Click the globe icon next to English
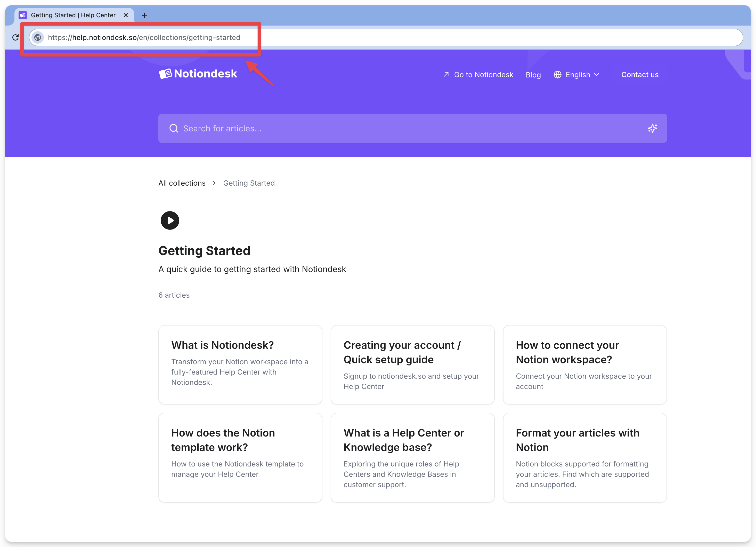The height and width of the screenshot is (547, 756). point(558,75)
